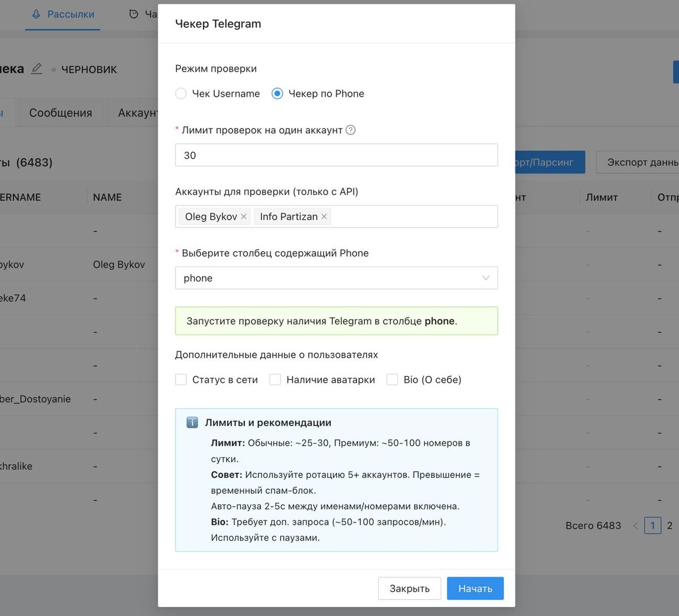Click the Закрыть button
The image size is (679, 616).
[410, 588]
